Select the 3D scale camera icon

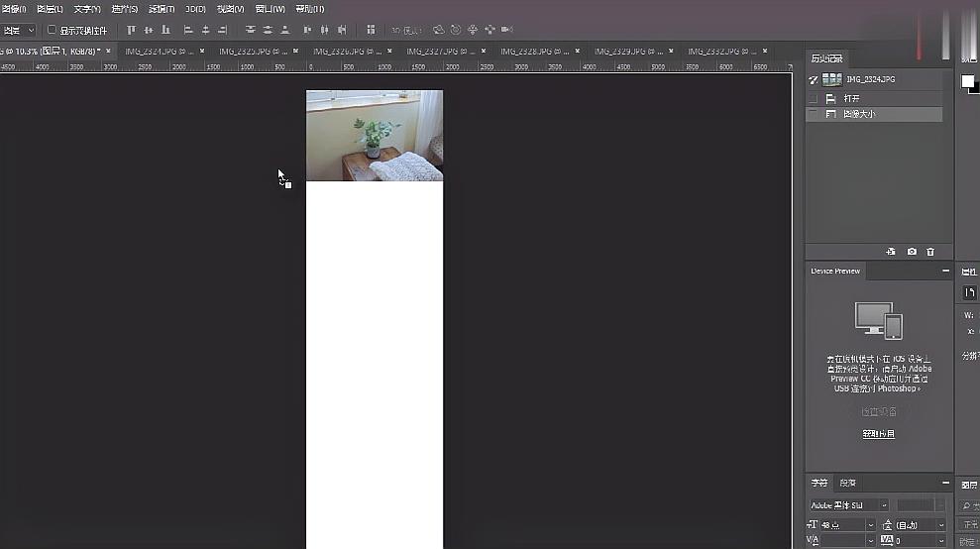(507, 30)
